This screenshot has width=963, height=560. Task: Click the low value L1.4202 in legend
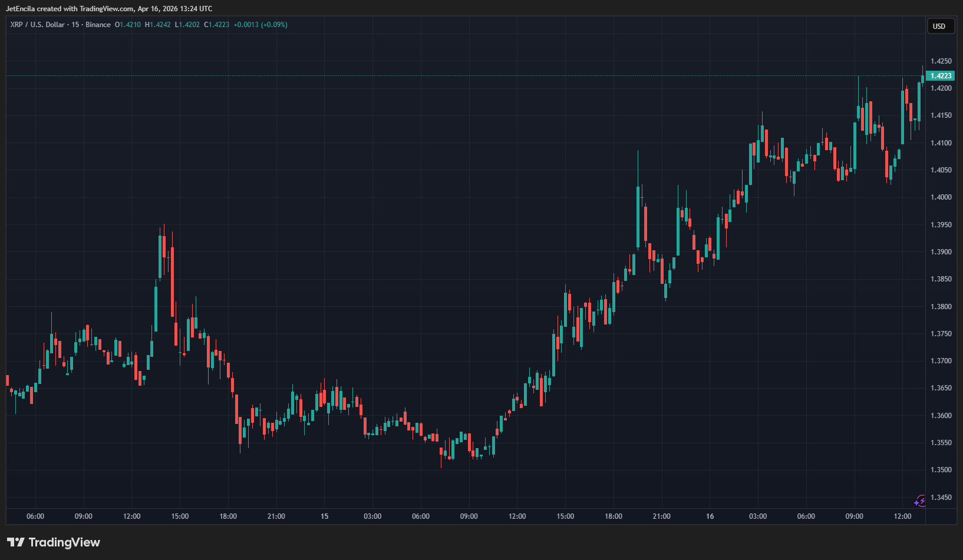coord(187,25)
